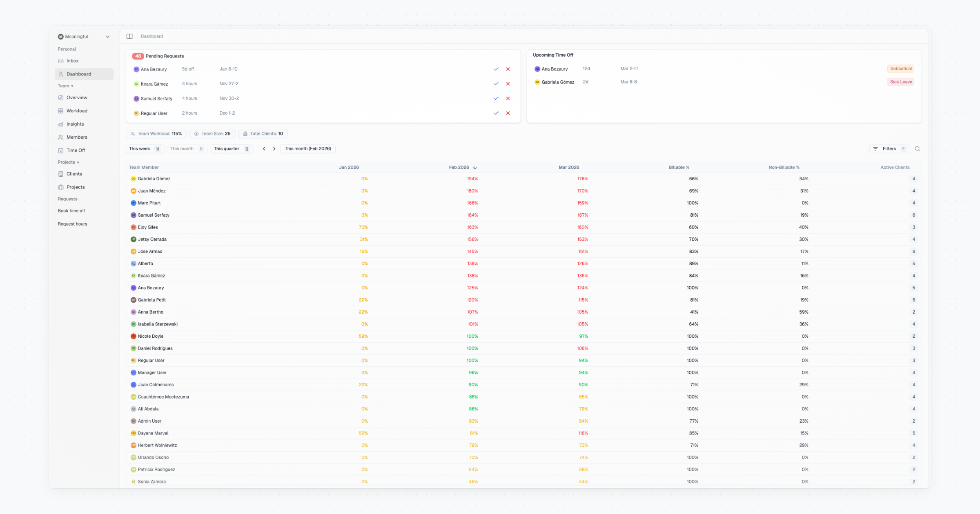
Task: Open Workload in the sidebar
Action: click(77, 111)
